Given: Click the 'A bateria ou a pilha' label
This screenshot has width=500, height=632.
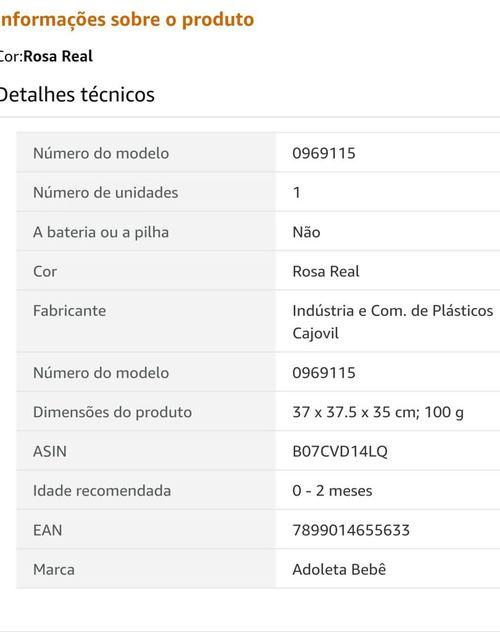Looking at the screenshot, I should 101,232.
